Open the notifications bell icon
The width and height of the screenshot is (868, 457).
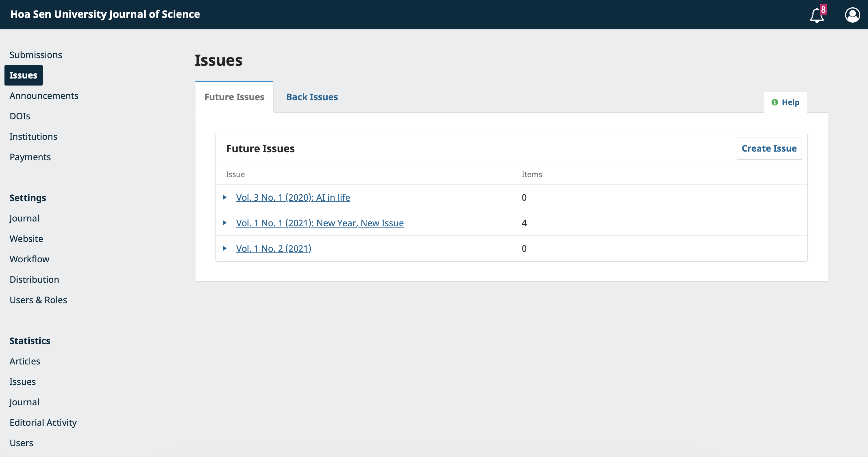817,15
